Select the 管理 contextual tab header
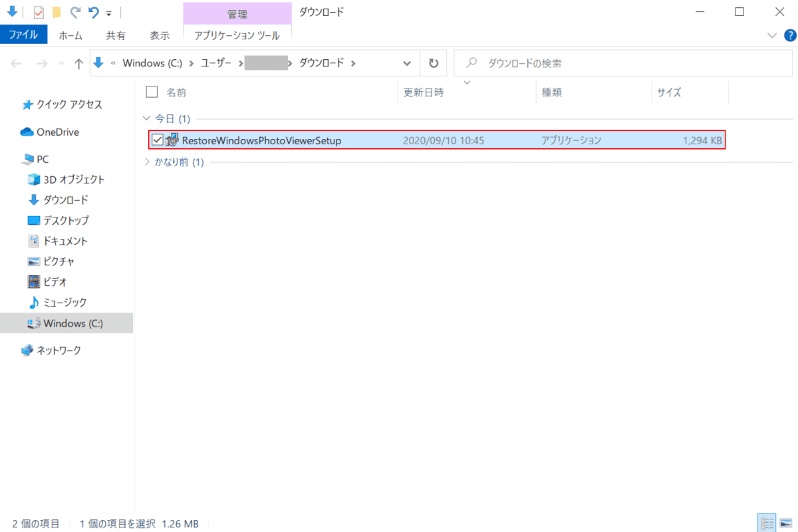The height and width of the screenshot is (532, 798). point(237,14)
